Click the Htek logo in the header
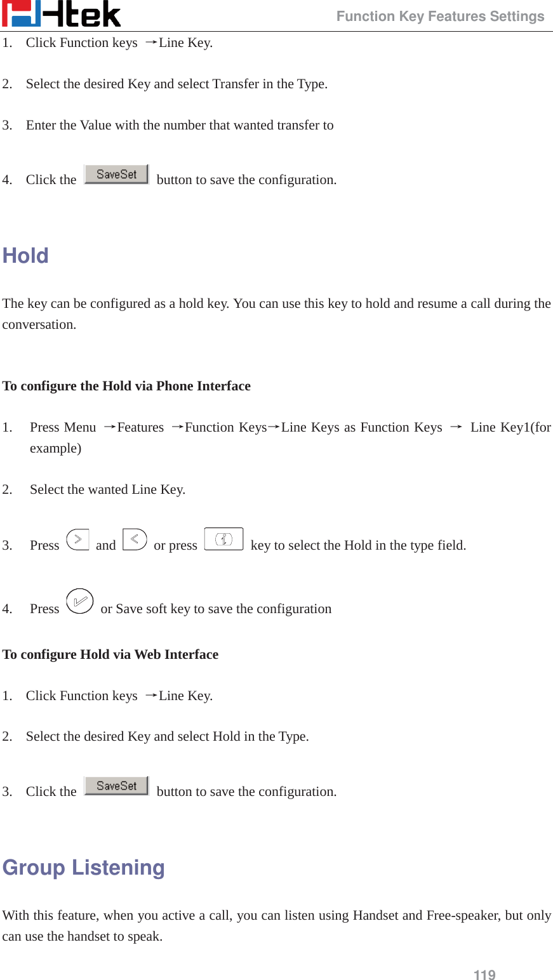The image size is (553, 980). [x=61, y=14]
